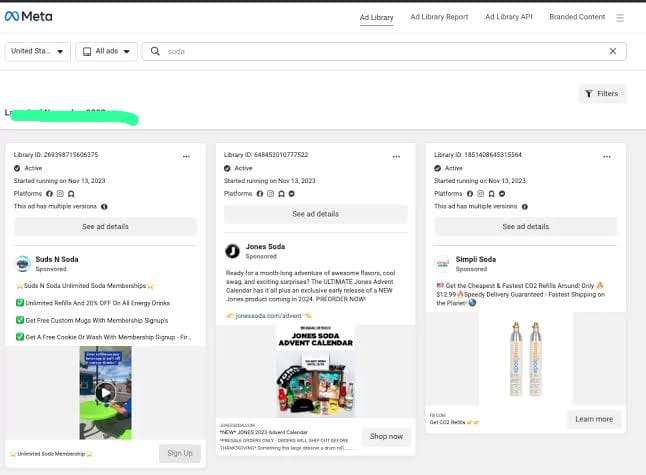See ad details for Suds N Soda

(105, 227)
